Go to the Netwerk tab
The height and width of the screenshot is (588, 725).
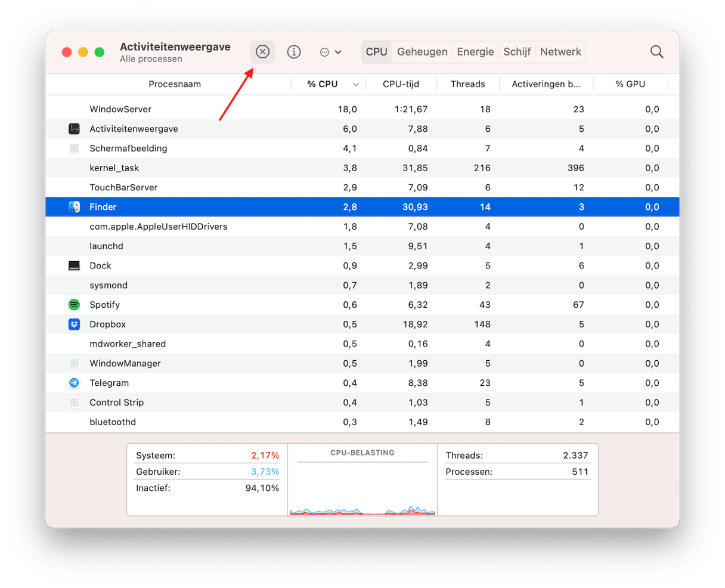point(560,52)
